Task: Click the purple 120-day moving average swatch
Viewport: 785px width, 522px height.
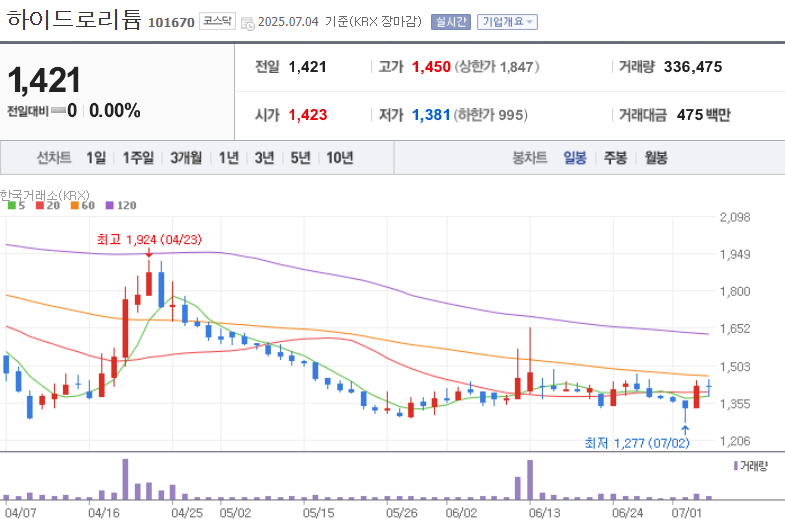Action: click(110, 205)
